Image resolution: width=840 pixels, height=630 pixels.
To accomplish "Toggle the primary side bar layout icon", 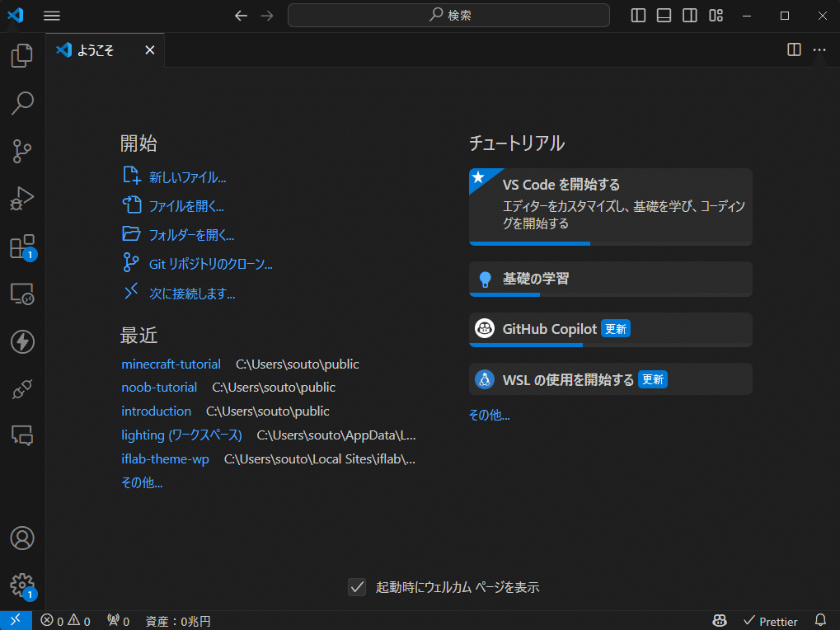I will point(638,16).
